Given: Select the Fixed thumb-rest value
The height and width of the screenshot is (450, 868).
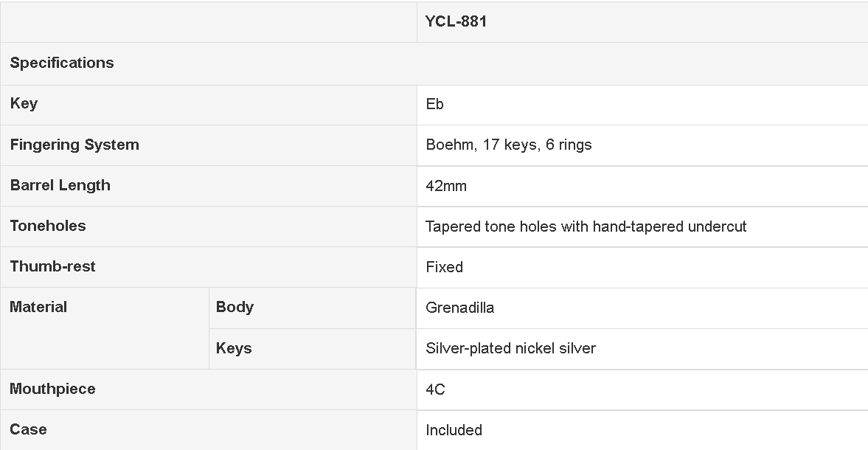Looking at the screenshot, I should pyautogui.click(x=445, y=267).
